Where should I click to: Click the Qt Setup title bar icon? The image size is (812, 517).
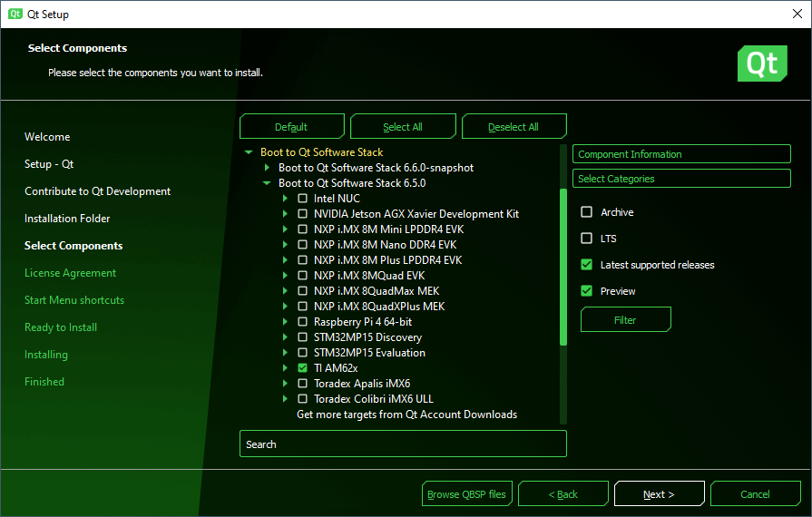[x=15, y=14]
